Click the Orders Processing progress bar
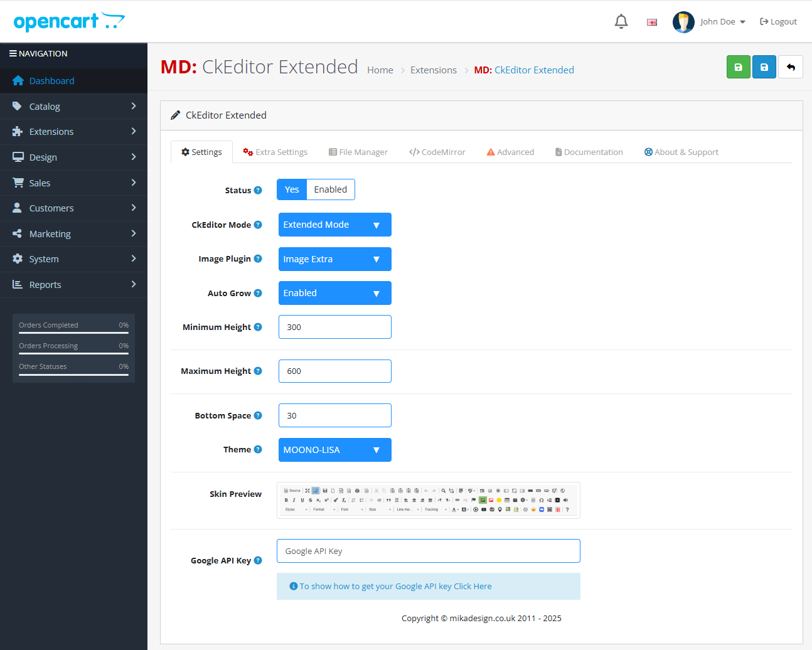The height and width of the screenshot is (650, 812). [x=73, y=353]
